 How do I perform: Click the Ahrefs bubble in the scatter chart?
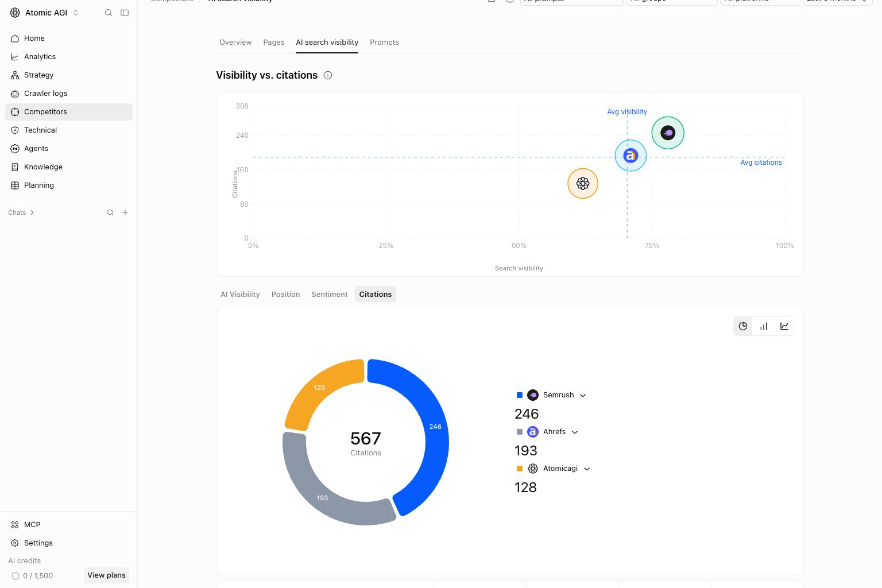pos(630,156)
